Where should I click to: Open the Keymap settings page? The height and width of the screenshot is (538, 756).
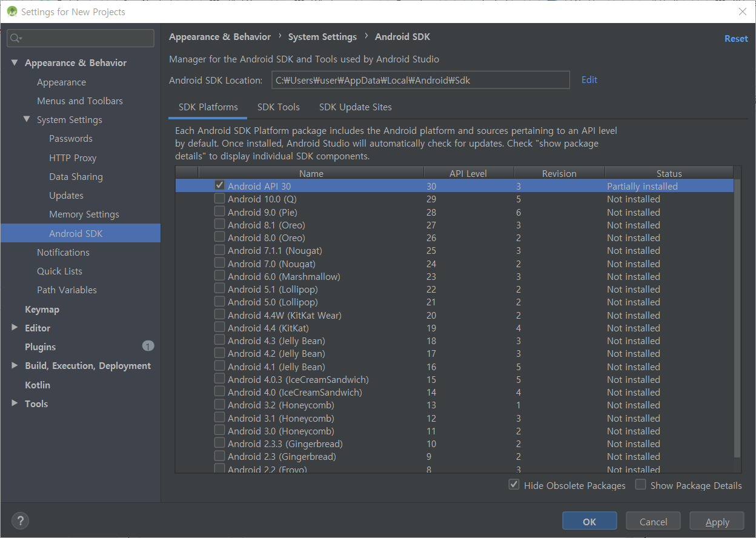tap(42, 309)
